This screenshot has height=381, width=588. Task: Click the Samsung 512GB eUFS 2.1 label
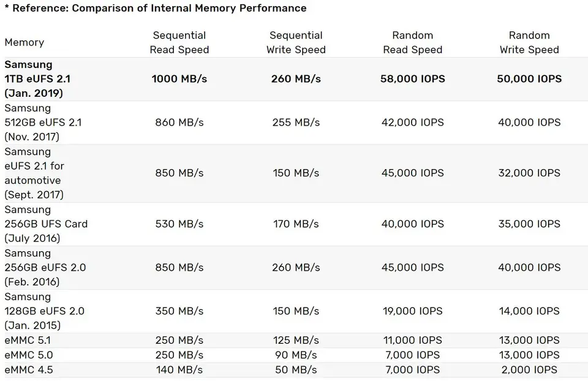tap(43, 123)
